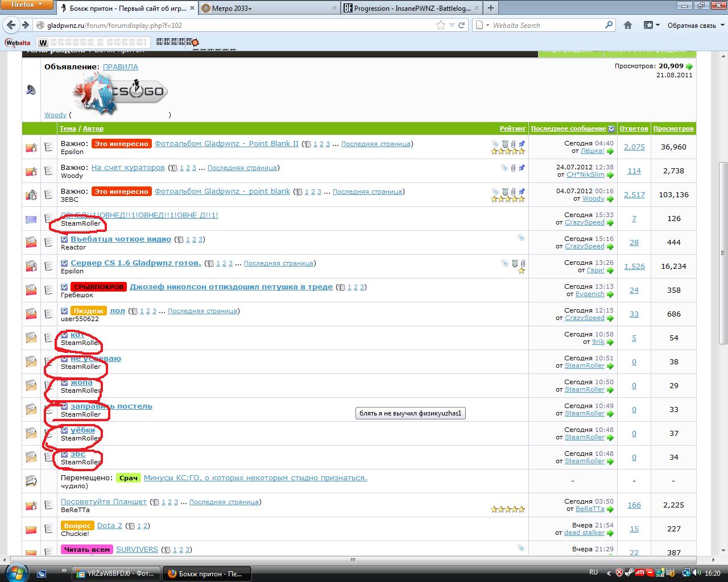728x582 pixels.
Task: Reload the page with refresh icon
Action: point(461,25)
